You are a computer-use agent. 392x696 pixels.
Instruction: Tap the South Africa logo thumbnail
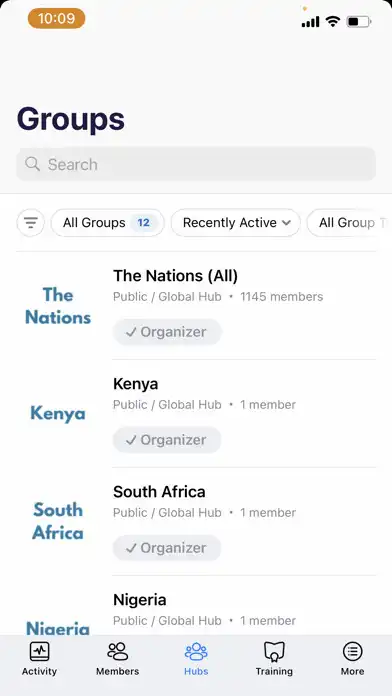coord(58,521)
